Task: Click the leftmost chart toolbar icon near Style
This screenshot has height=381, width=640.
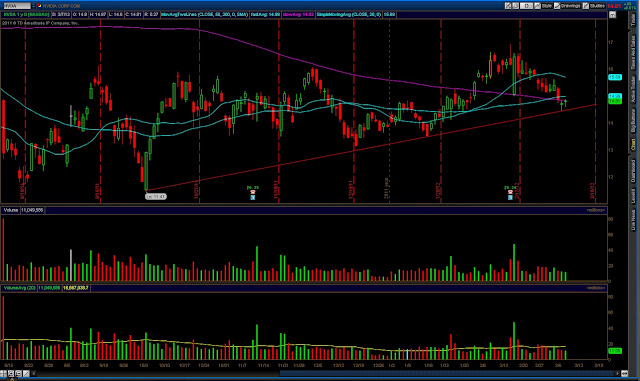Action: 508,6
